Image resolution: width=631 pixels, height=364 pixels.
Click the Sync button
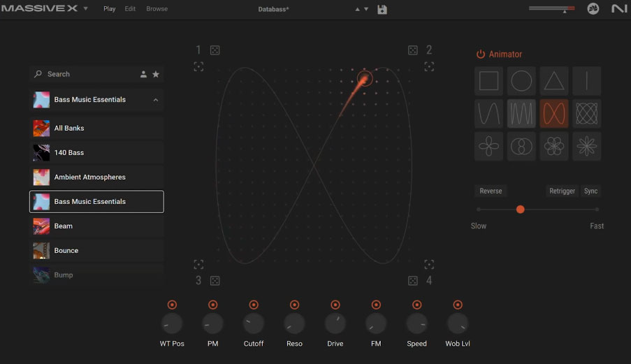[x=590, y=191]
